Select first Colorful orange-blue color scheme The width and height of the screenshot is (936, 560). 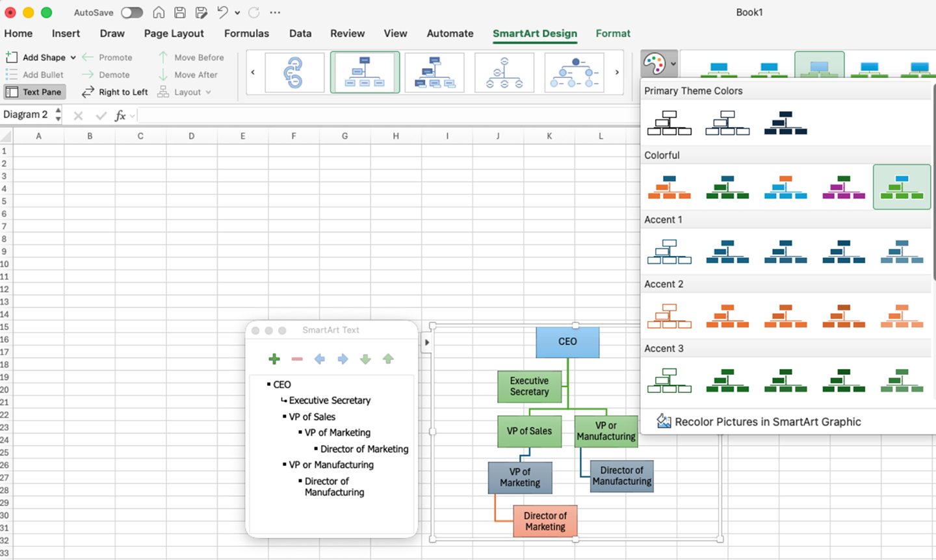point(669,187)
